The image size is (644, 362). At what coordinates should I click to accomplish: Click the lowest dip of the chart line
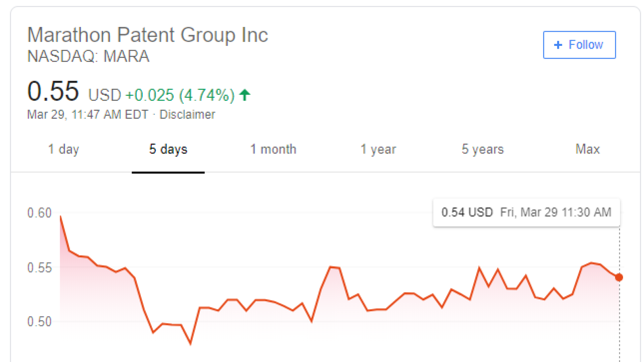(190, 343)
